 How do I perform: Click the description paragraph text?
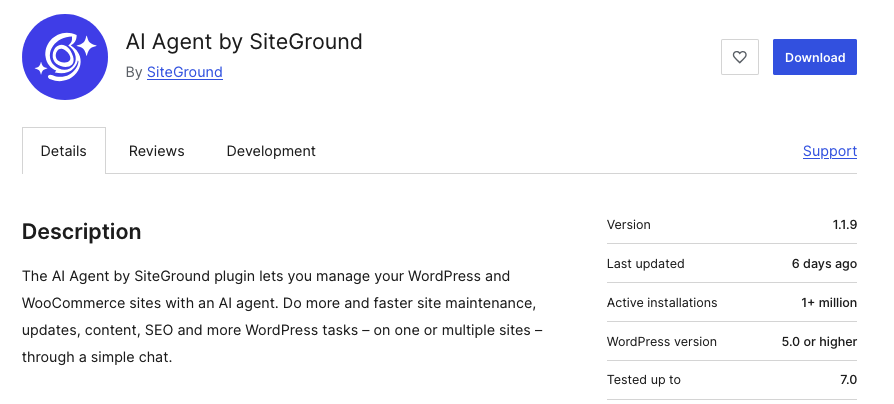(282, 316)
